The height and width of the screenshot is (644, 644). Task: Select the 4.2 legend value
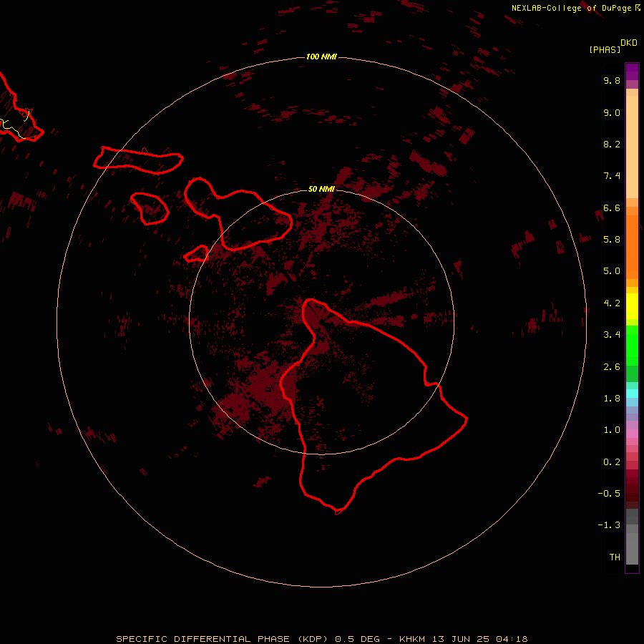612,303
